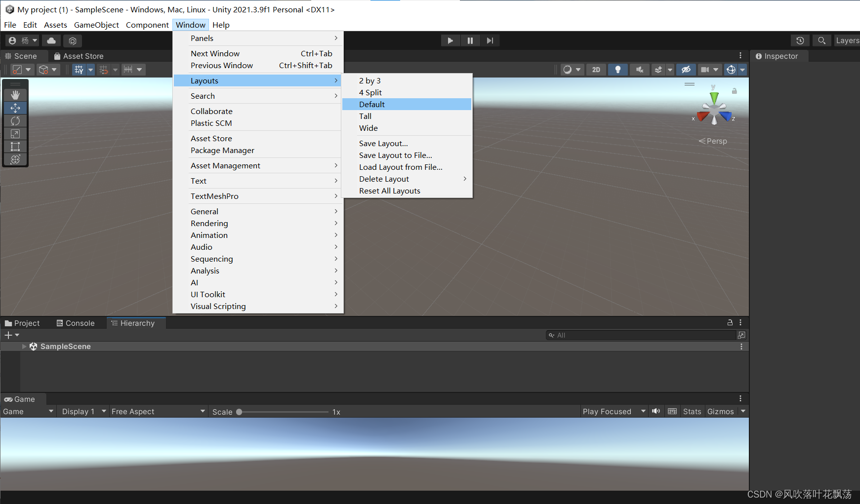Open the Gizmos dropdown arrow in Game view
This screenshot has width=860, height=504.
click(743, 411)
